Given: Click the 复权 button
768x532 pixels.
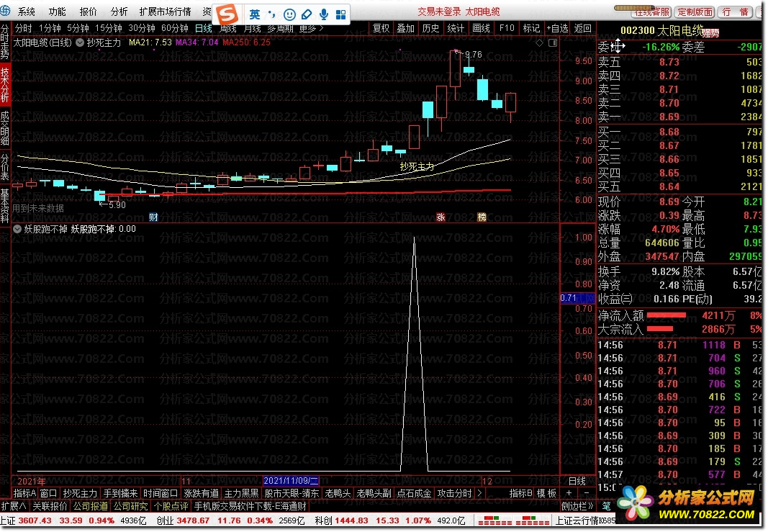Looking at the screenshot, I should click(381, 28).
